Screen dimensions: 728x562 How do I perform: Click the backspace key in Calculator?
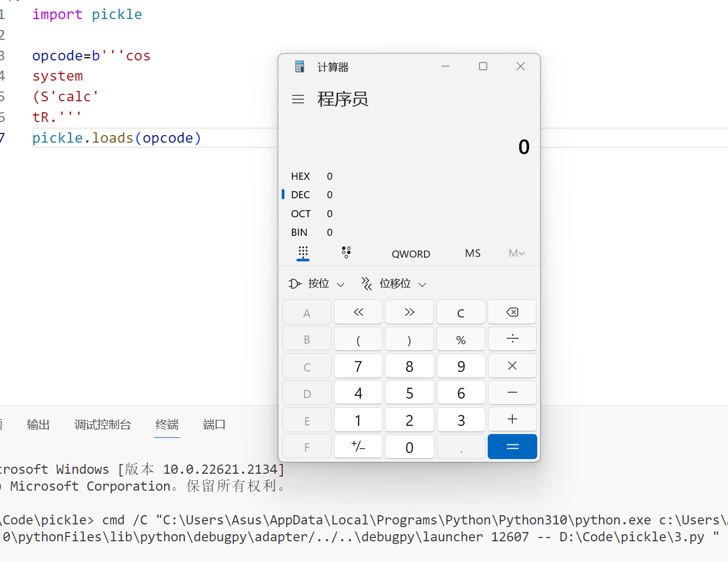(512, 312)
